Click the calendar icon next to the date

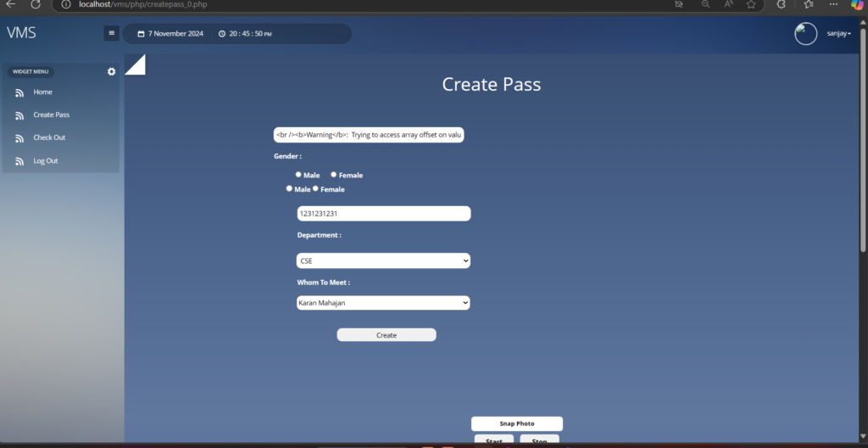click(142, 34)
